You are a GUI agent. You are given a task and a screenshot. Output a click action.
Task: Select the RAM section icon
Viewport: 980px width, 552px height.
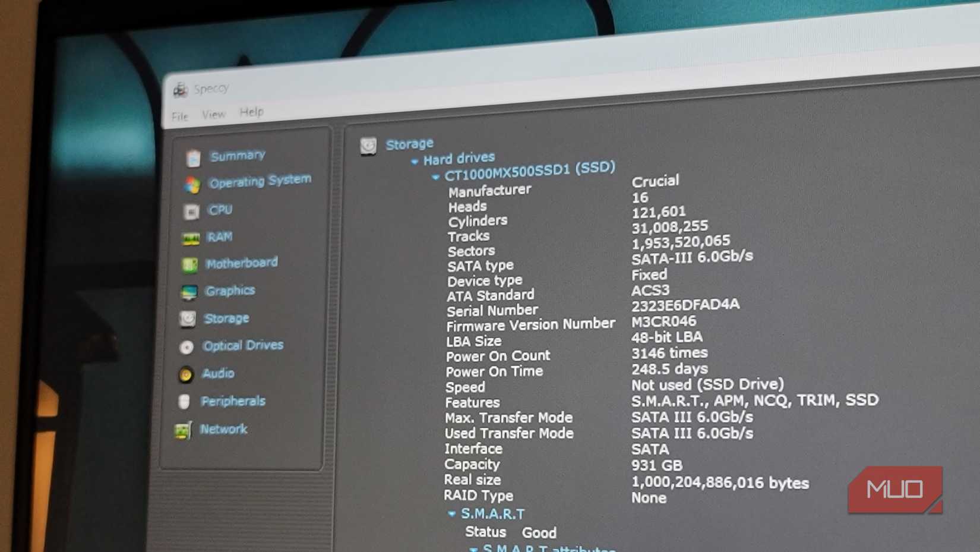[191, 236]
